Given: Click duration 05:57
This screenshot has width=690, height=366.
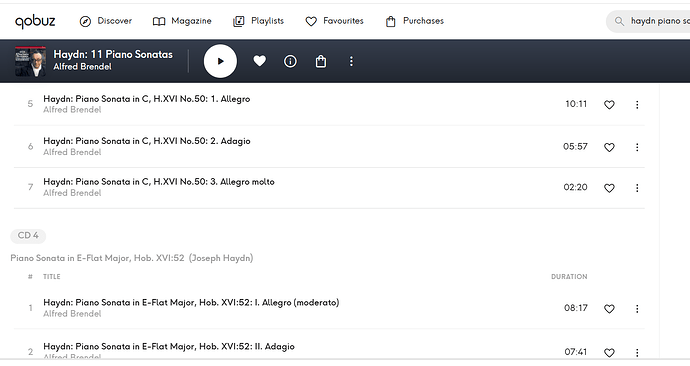Looking at the screenshot, I should tap(575, 146).
